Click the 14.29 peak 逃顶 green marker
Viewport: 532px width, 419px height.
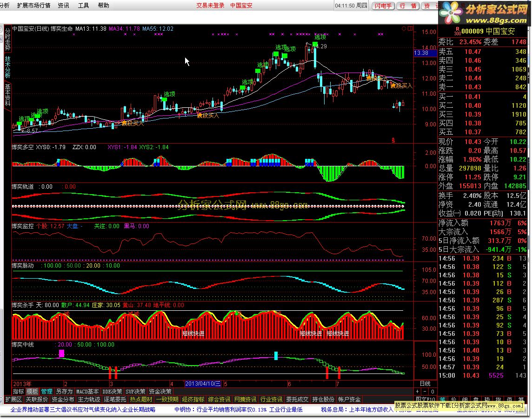click(315, 44)
